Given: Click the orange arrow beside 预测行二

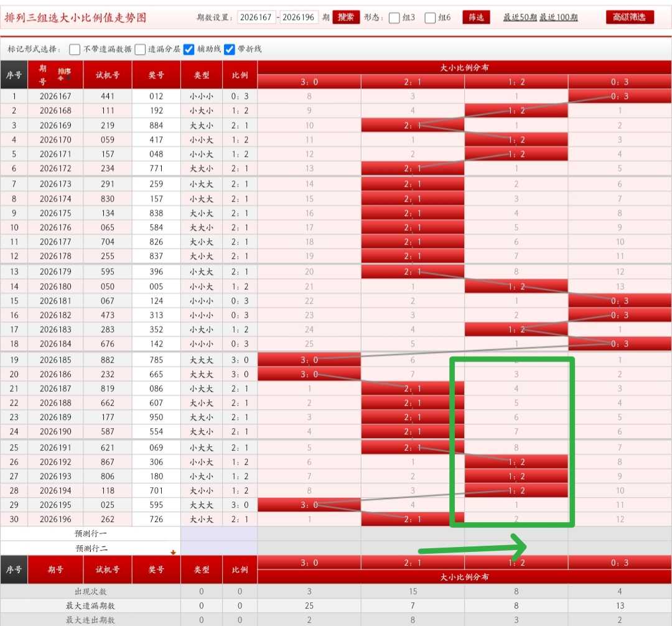Looking at the screenshot, I should point(173,553).
